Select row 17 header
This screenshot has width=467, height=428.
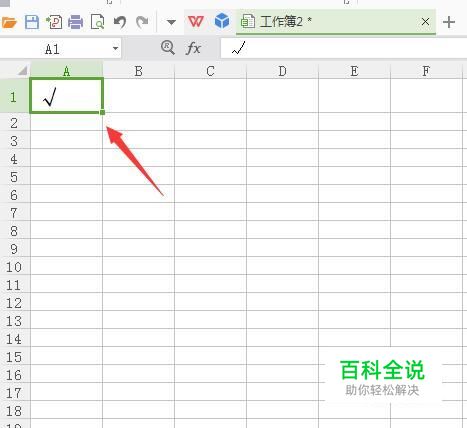coord(15,392)
